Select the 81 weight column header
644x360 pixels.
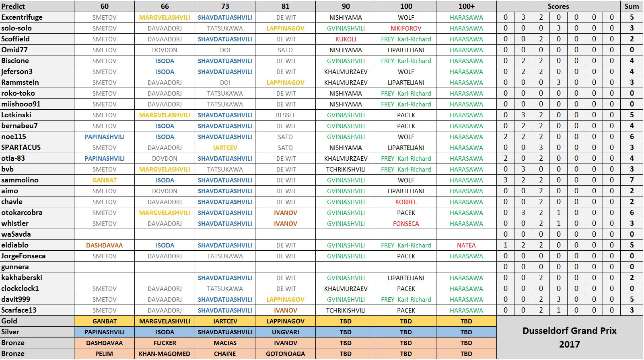[x=286, y=6]
